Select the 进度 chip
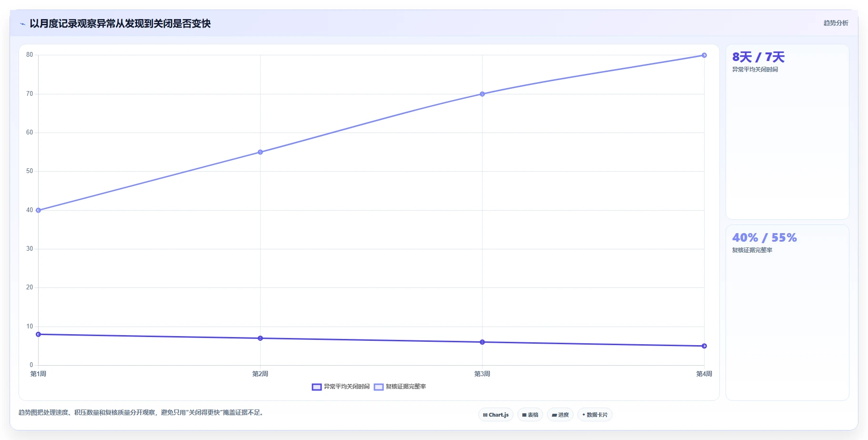The height and width of the screenshot is (440, 868). [560, 415]
